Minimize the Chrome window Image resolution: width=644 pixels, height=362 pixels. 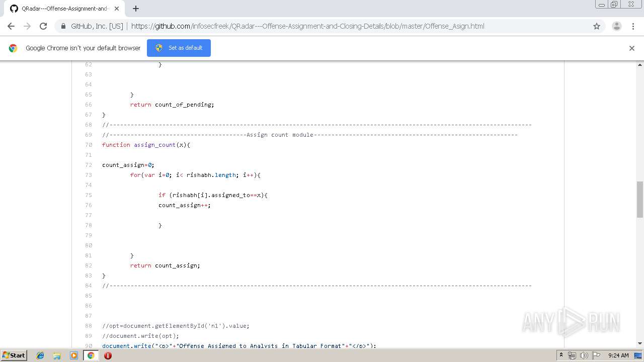(x=602, y=5)
